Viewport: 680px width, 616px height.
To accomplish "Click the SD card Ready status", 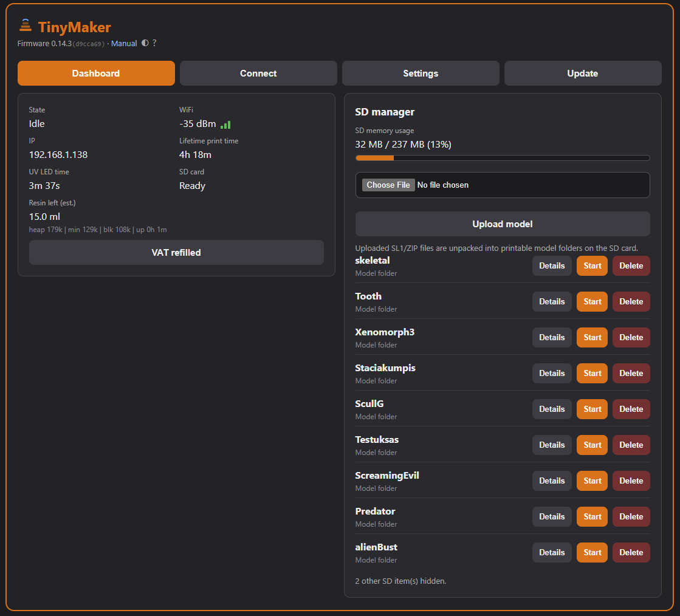I will pos(192,186).
